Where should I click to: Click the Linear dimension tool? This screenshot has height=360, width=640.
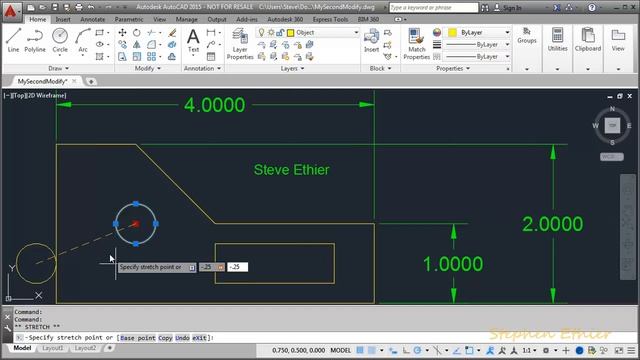(x=211, y=33)
